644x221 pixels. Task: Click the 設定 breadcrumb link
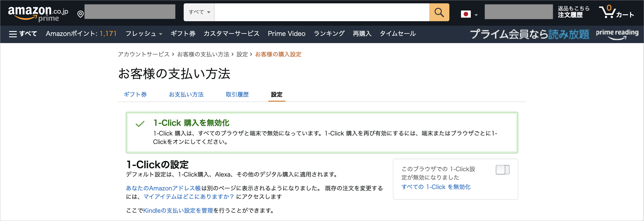[x=242, y=54]
